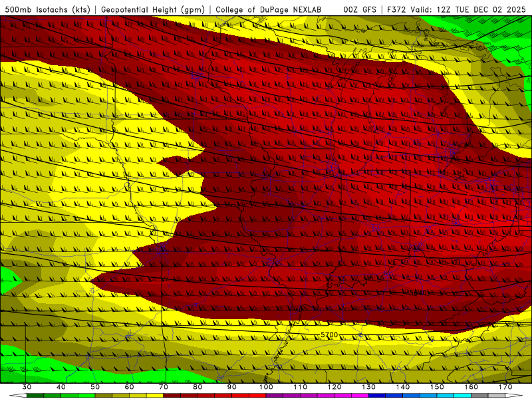Viewport: 532px width, 399px height.
Task: Click the 'F372 Valid: 12Z TUE DEC 02 2025' text
Action: tap(456, 10)
